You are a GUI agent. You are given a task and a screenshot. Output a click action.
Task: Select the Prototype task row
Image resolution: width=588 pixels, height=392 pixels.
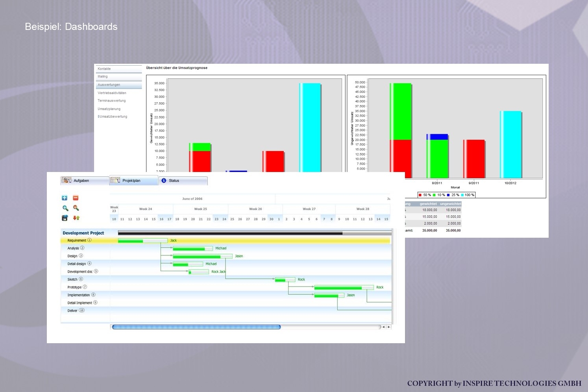point(226,287)
